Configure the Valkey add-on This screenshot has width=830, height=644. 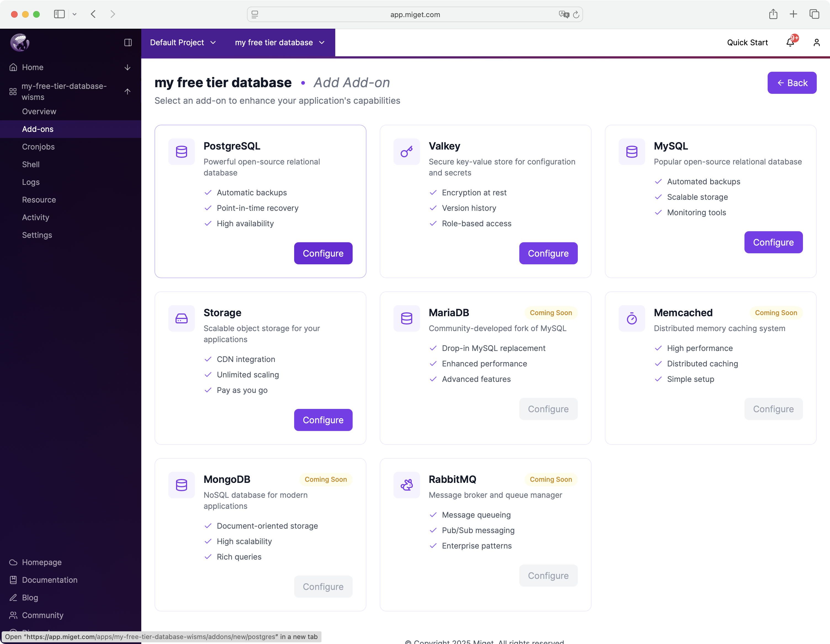[548, 253]
